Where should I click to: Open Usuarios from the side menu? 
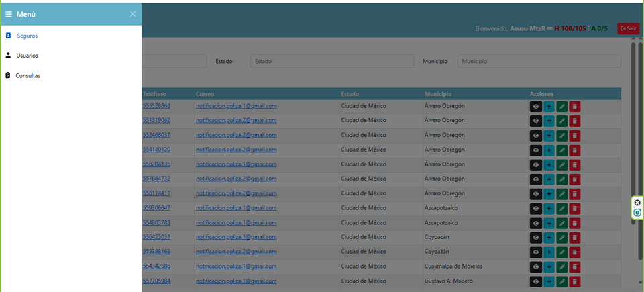(x=27, y=56)
